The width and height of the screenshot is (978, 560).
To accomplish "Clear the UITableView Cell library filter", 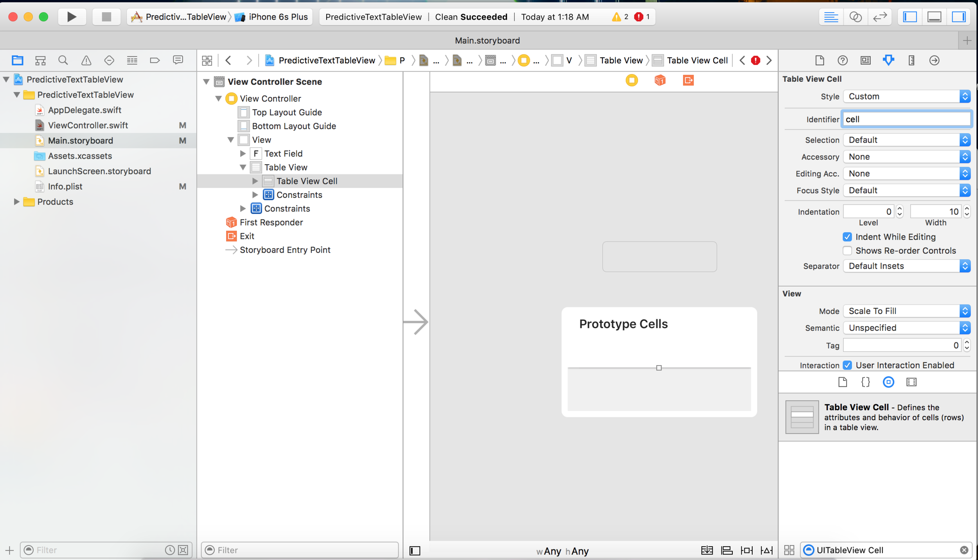I will pyautogui.click(x=964, y=550).
